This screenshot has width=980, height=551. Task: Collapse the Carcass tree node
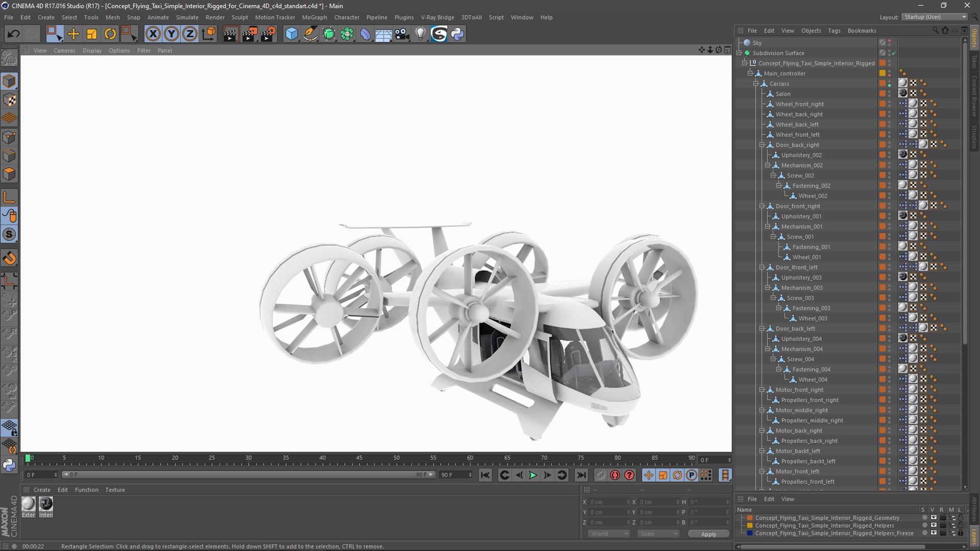(756, 84)
